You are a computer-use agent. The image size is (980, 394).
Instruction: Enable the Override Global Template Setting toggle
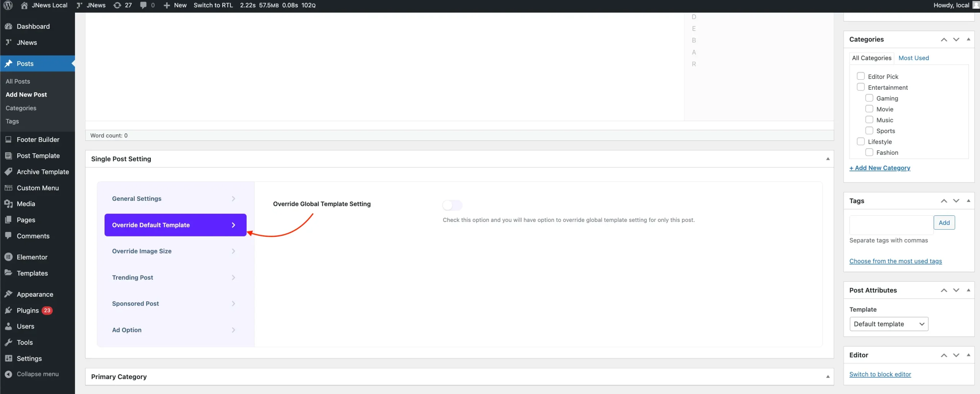pyautogui.click(x=452, y=205)
